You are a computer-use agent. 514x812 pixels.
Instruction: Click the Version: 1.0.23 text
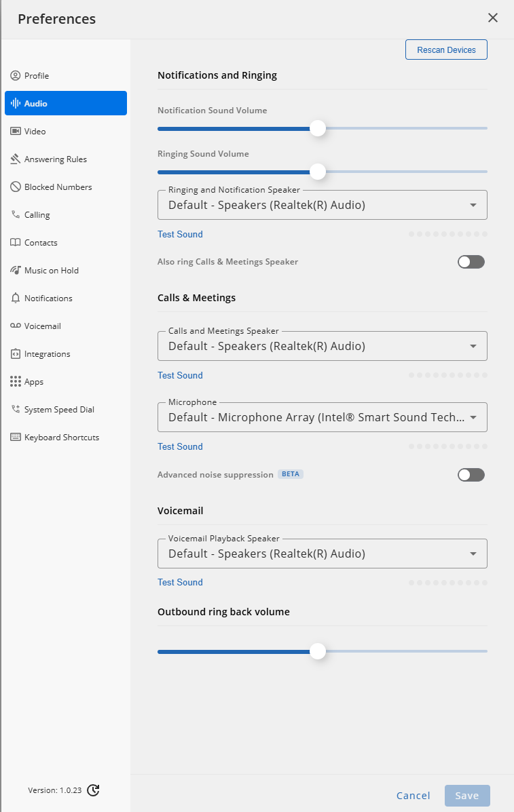(55, 790)
